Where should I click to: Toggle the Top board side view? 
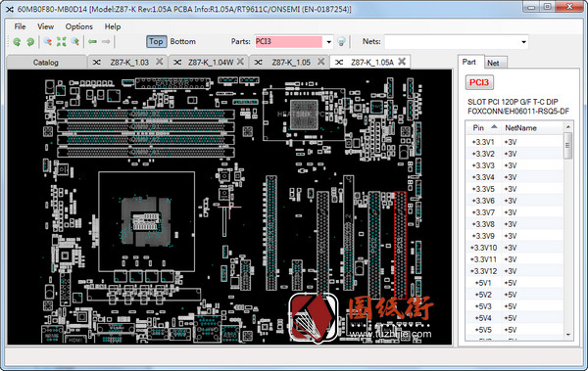coord(156,41)
